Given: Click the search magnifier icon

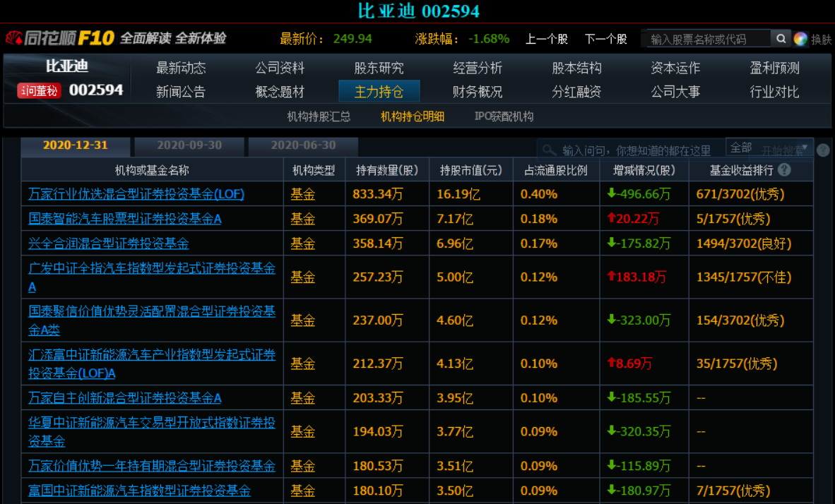Looking at the screenshot, I should (x=781, y=38).
